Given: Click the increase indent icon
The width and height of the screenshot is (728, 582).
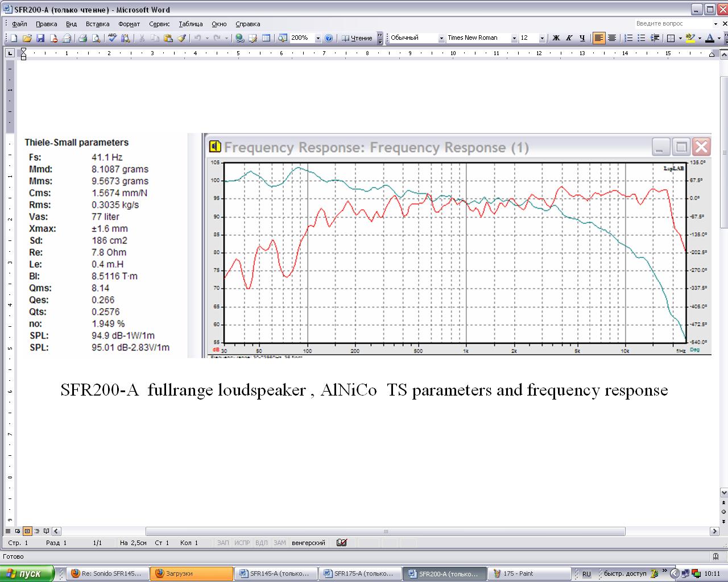Looking at the screenshot, I should pyautogui.click(x=655, y=38).
